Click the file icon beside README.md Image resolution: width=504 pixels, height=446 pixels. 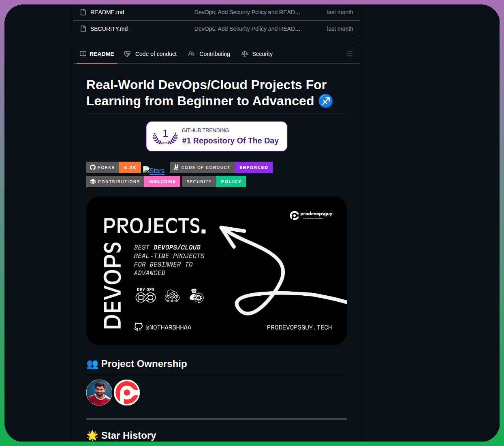point(83,12)
